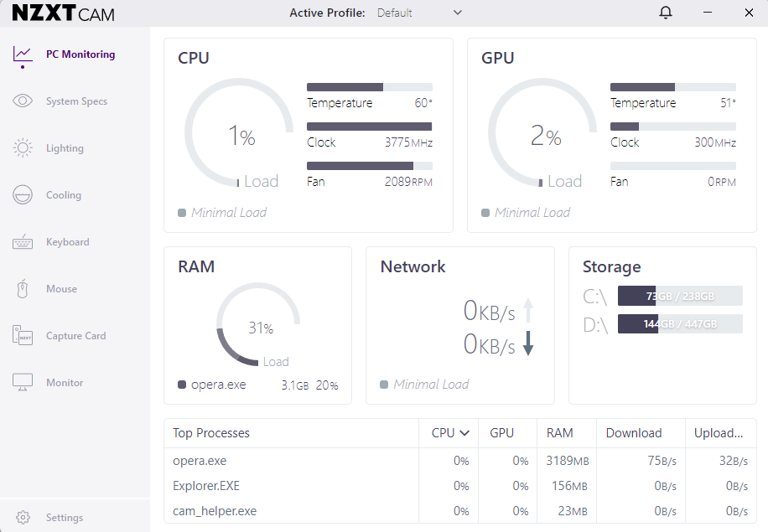Open the GPU card title
Image resolution: width=768 pixels, height=532 pixels.
[498, 58]
